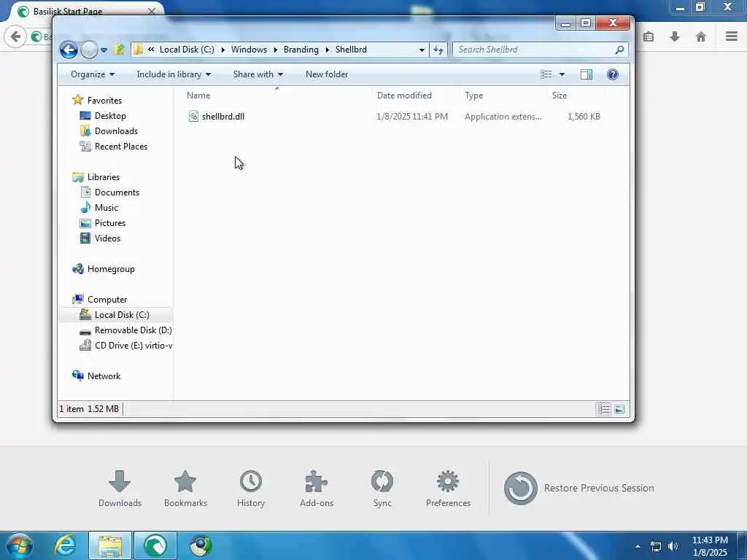Select Computer in navigation pane

point(107,300)
